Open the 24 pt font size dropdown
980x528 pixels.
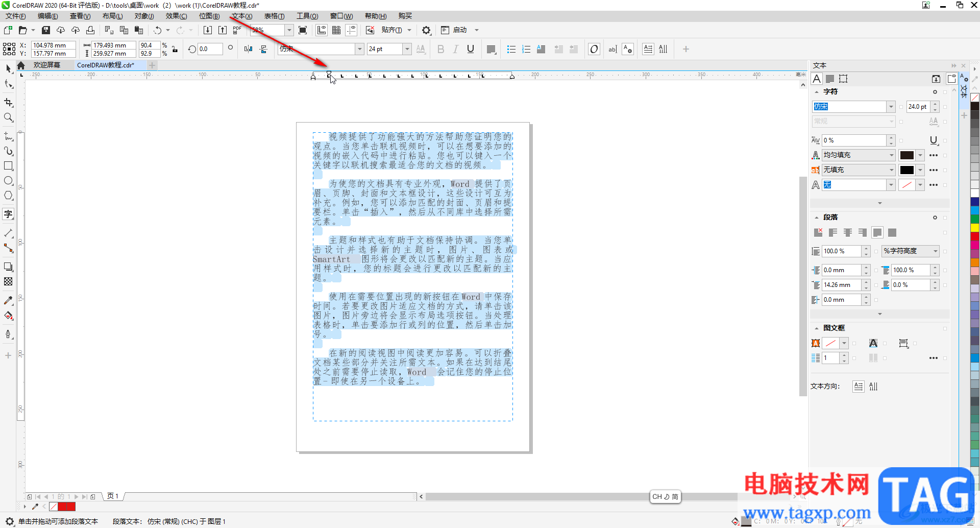pos(407,49)
